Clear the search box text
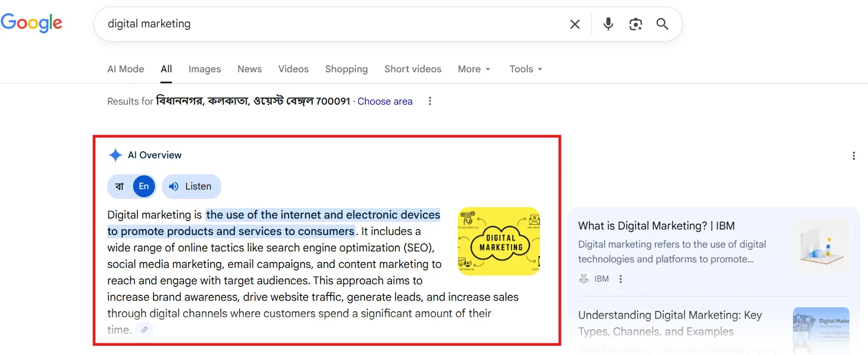 coord(574,24)
